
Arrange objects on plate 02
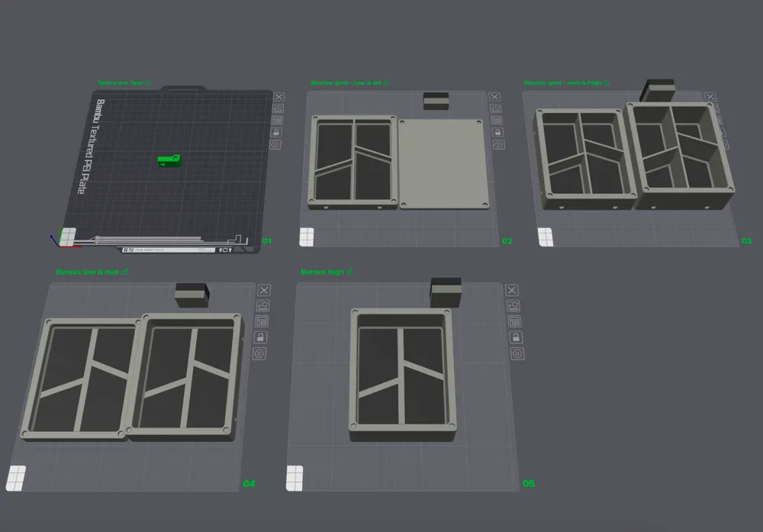496,120
